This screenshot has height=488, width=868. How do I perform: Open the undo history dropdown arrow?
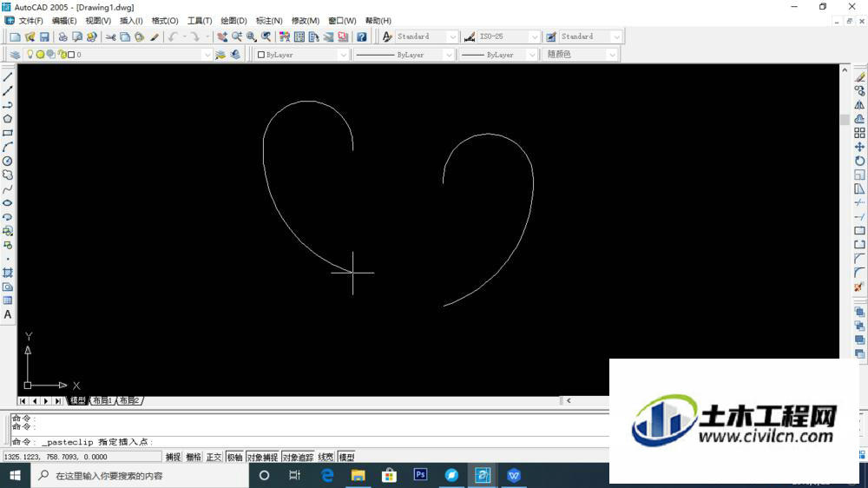click(x=184, y=36)
